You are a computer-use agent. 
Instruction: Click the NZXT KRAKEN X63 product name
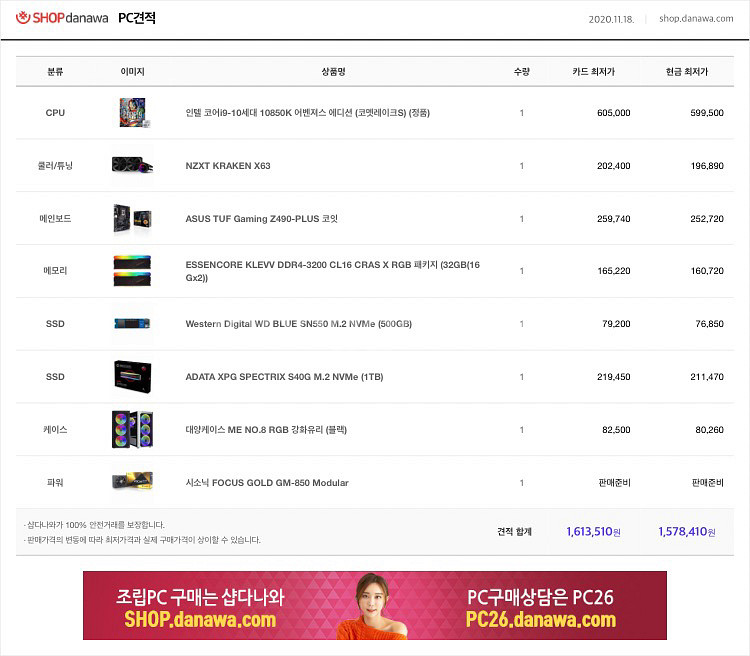[x=228, y=166]
